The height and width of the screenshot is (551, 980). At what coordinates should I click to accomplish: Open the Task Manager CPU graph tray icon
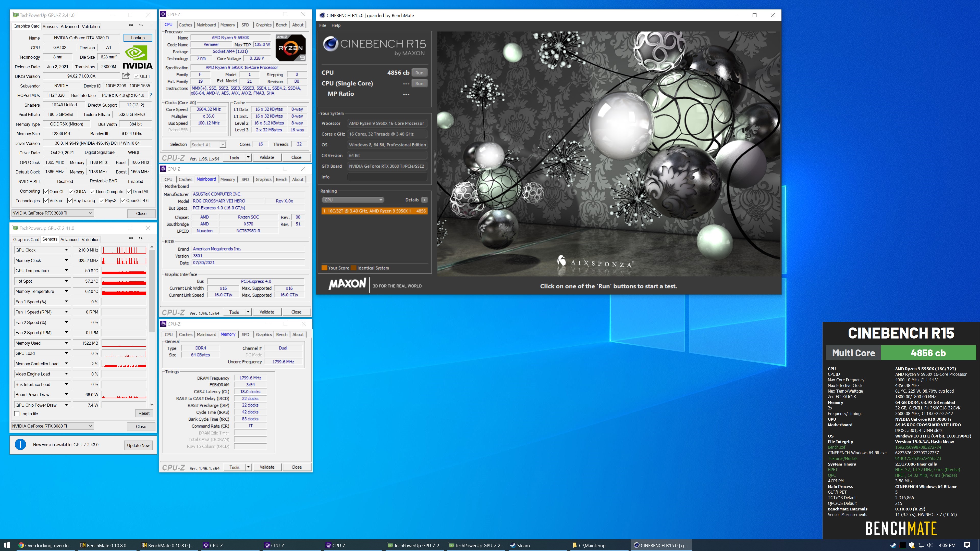[902, 545]
